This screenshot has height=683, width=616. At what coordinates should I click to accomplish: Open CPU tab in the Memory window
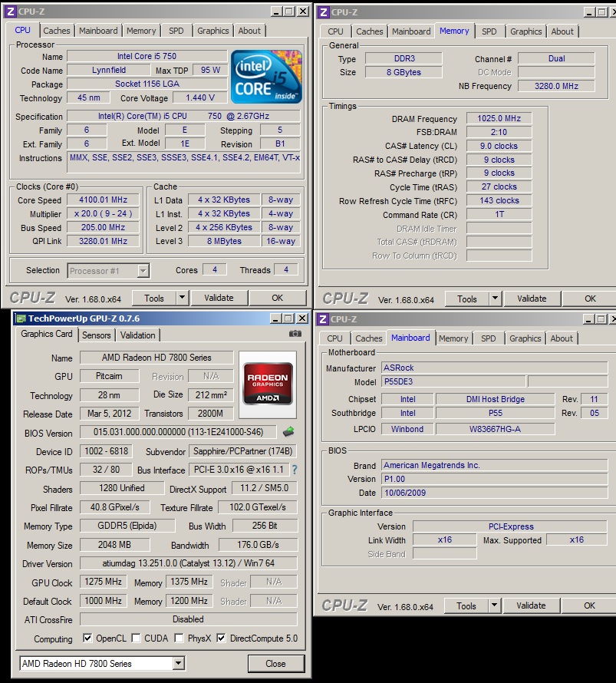click(x=335, y=31)
